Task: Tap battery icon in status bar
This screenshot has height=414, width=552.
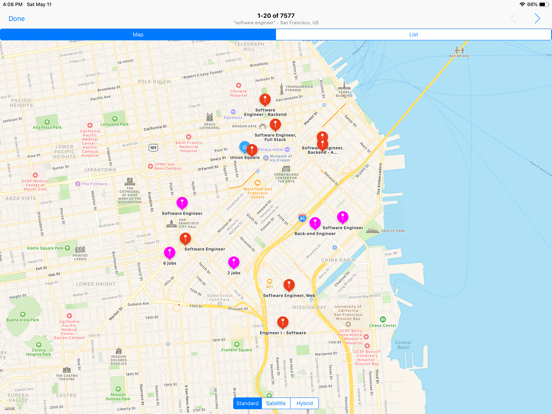Action: (544, 5)
